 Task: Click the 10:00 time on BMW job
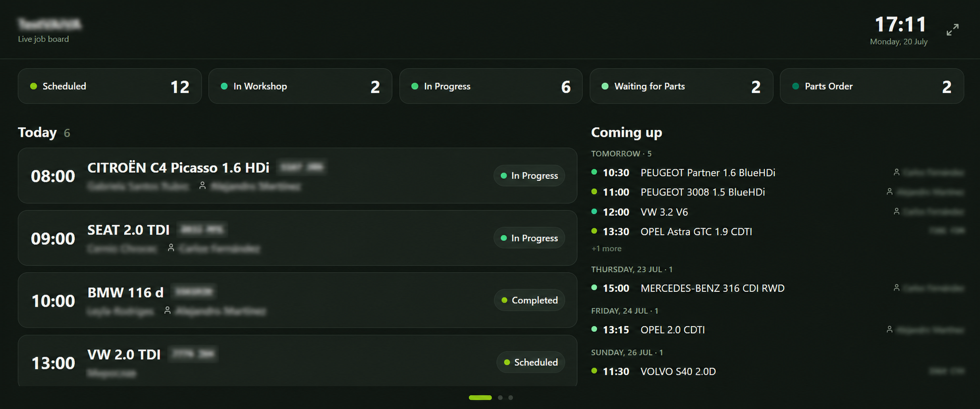coord(53,301)
